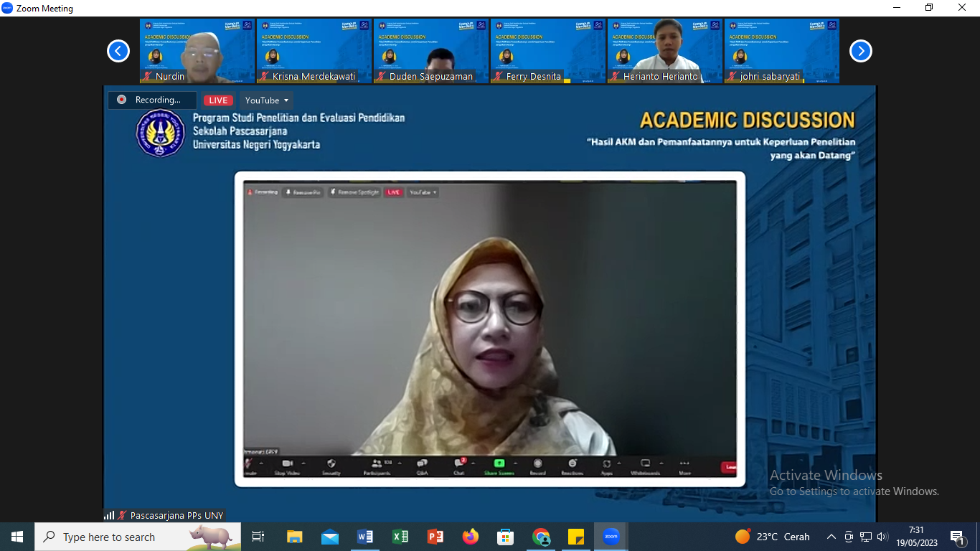Image resolution: width=980 pixels, height=551 pixels.
Task: Open the Chat icon in the shared toolbar
Action: coord(459,466)
